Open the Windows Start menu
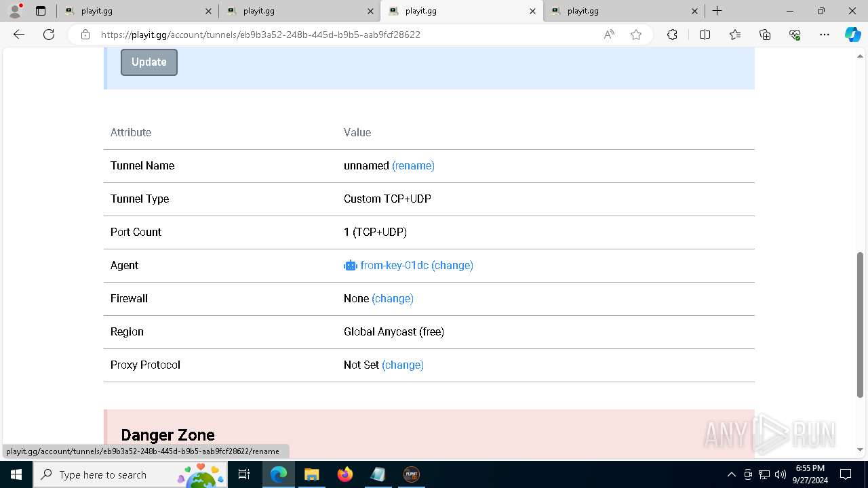This screenshot has width=868, height=488. pos(16,474)
